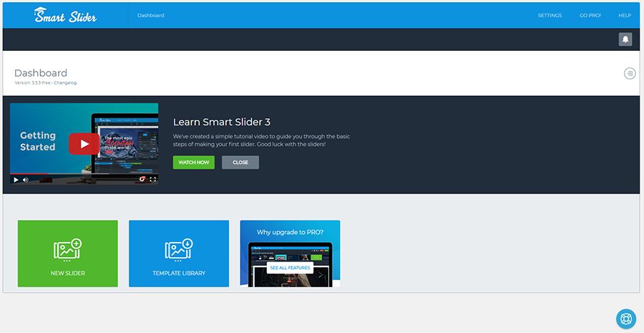This screenshot has width=644, height=333.
Task: Create a NEW SLIDER
Action: pos(68,254)
